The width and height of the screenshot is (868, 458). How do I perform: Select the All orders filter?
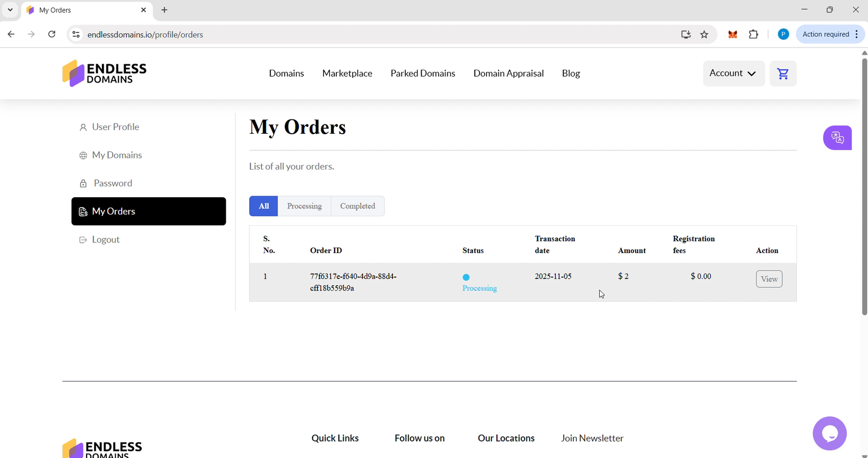(264, 206)
